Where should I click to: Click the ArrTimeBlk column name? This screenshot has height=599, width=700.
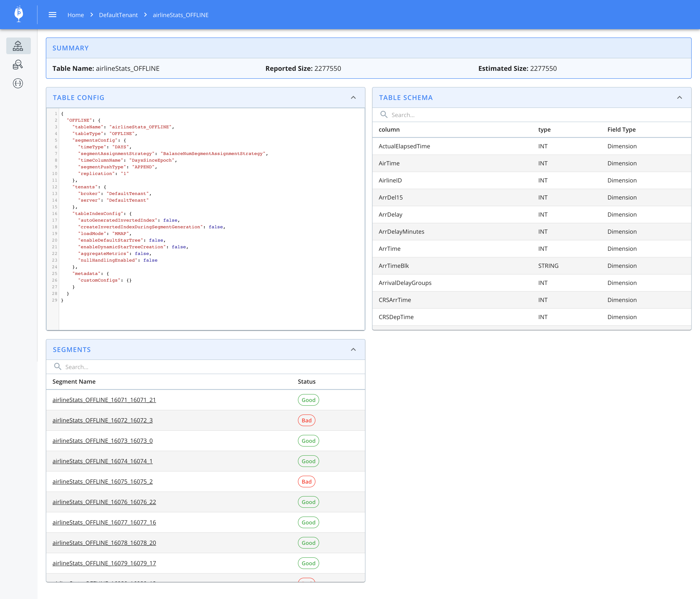pyautogui.click(x=394, y=266)
